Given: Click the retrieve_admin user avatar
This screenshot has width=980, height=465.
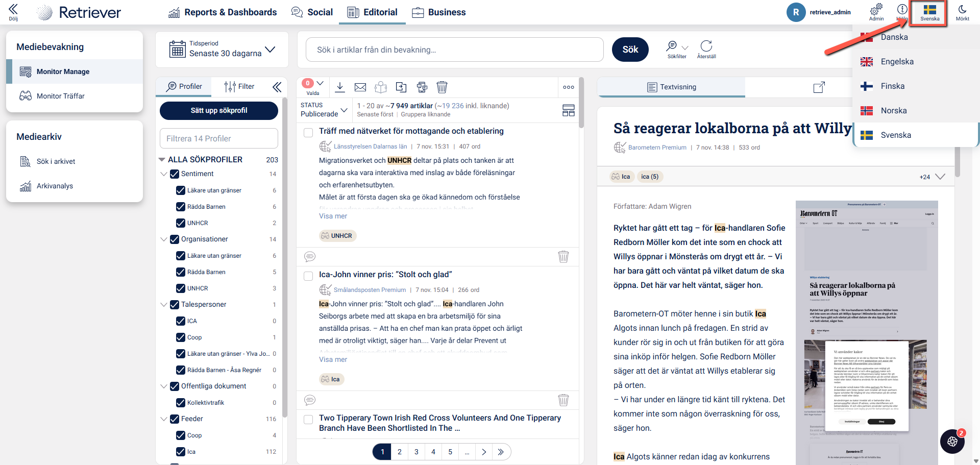Looking at the screenshot, I should click(x=796, y=12).
